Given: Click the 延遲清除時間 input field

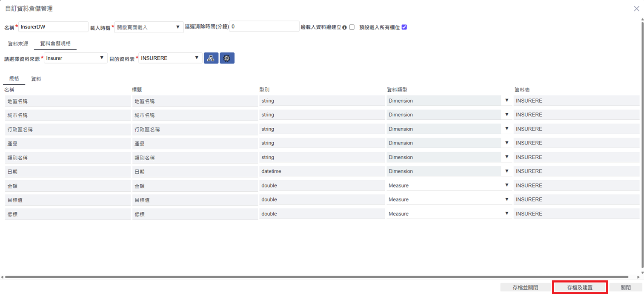Looking at the screenshot, I should click(264, 26).
